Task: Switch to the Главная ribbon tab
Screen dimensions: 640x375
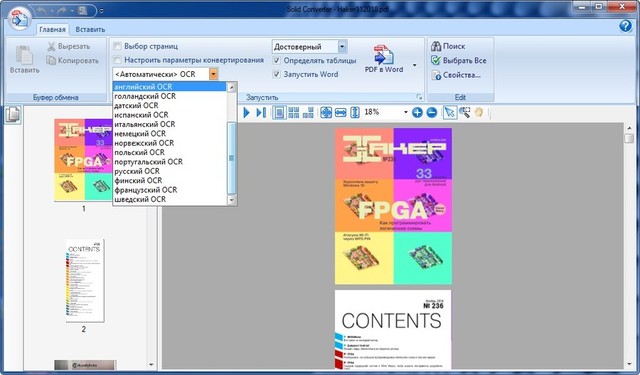Action: [52, 29]
